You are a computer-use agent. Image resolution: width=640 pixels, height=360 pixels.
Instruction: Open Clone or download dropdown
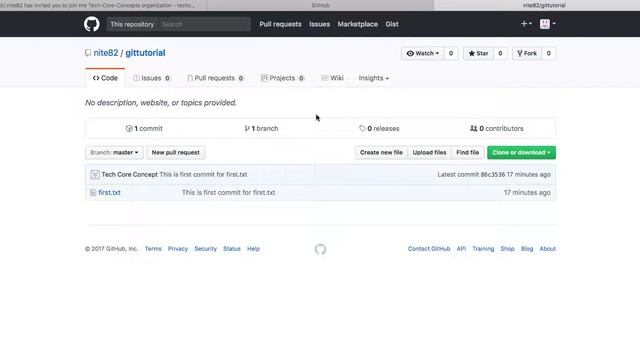coord(521,153)
